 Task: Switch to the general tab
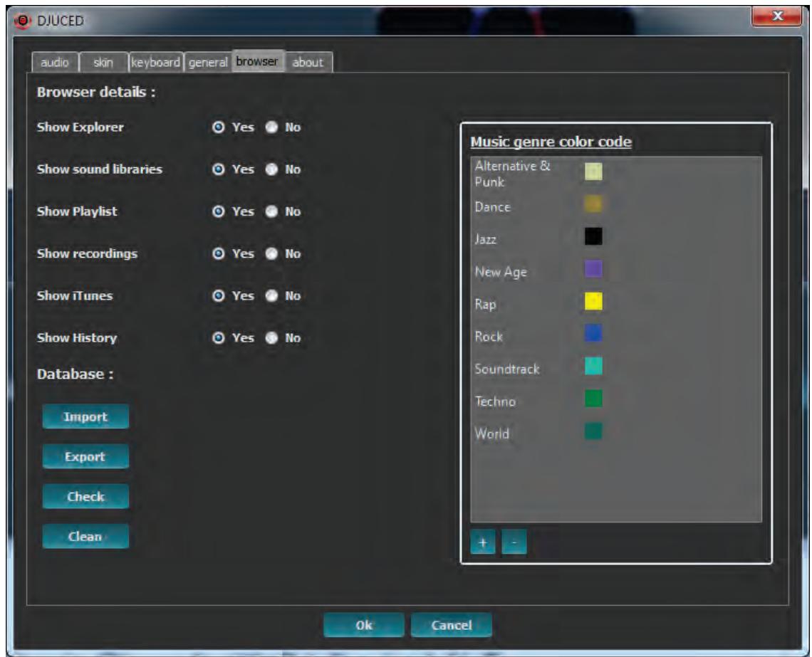tap(208, 63)
